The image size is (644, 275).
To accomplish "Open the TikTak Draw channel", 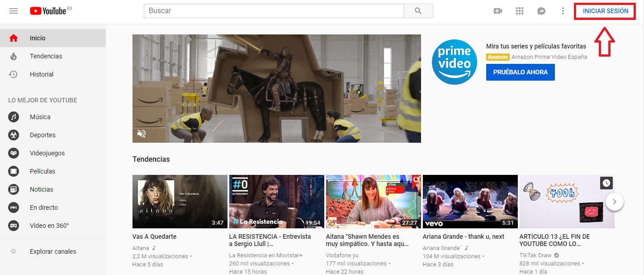I will pos(536,256).
